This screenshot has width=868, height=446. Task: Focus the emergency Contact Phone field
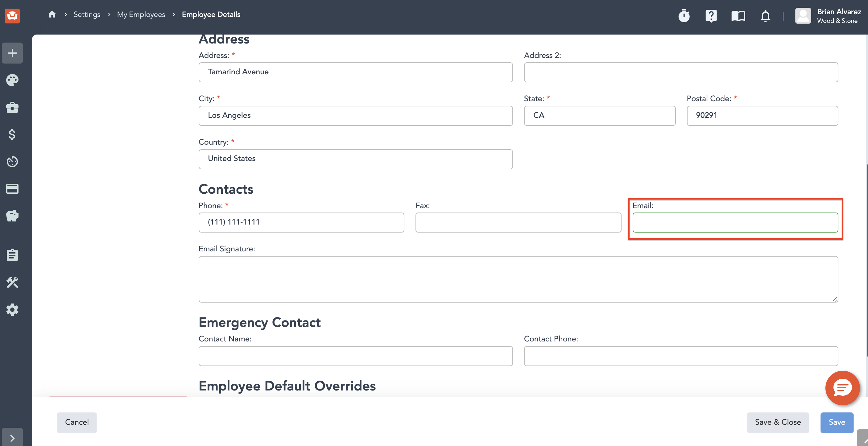coord(681,356)
